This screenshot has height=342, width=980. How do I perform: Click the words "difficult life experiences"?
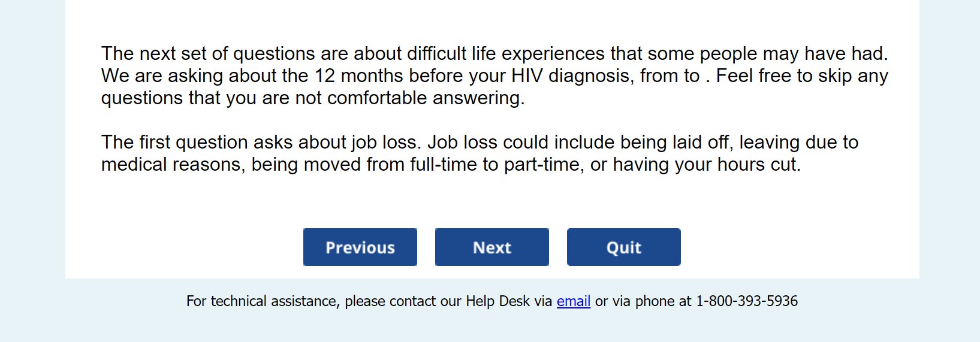click(x=505, y=54)
